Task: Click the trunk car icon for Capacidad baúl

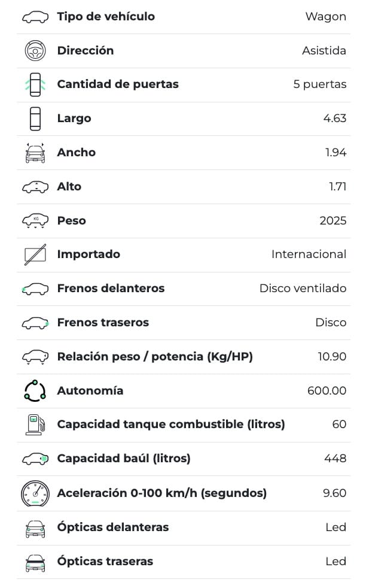Action: point(35,459)
